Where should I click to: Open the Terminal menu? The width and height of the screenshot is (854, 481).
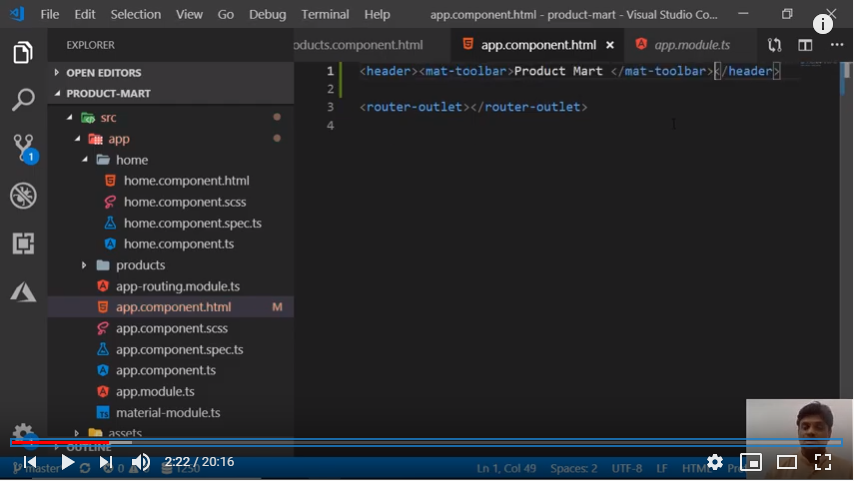(x=325, y=14)
